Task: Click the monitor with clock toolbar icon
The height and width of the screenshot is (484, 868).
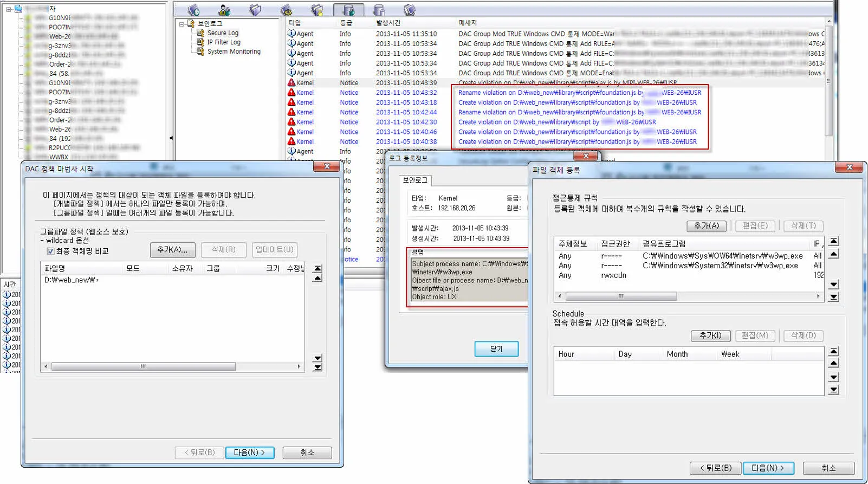Action: 193,10
